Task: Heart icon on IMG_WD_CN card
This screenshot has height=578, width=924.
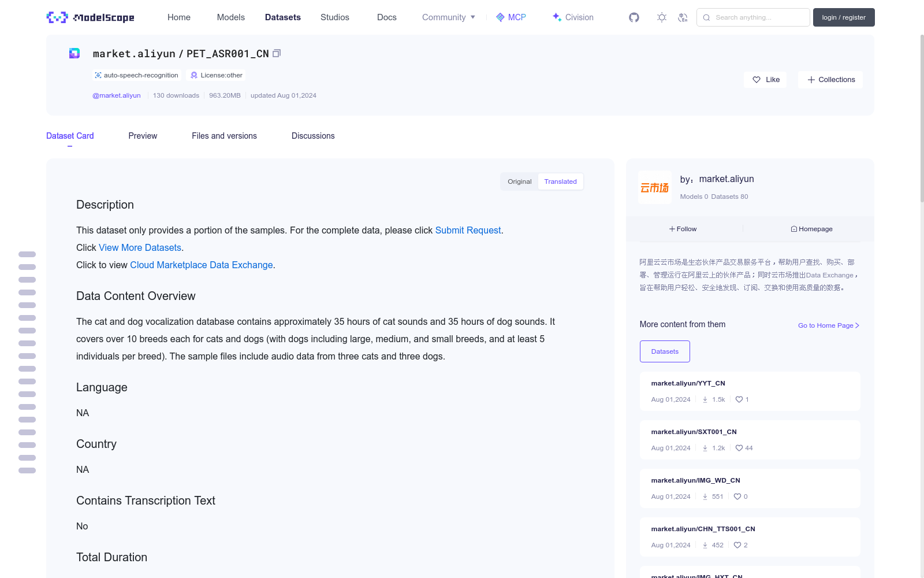Action: click(x=737, y=497)
